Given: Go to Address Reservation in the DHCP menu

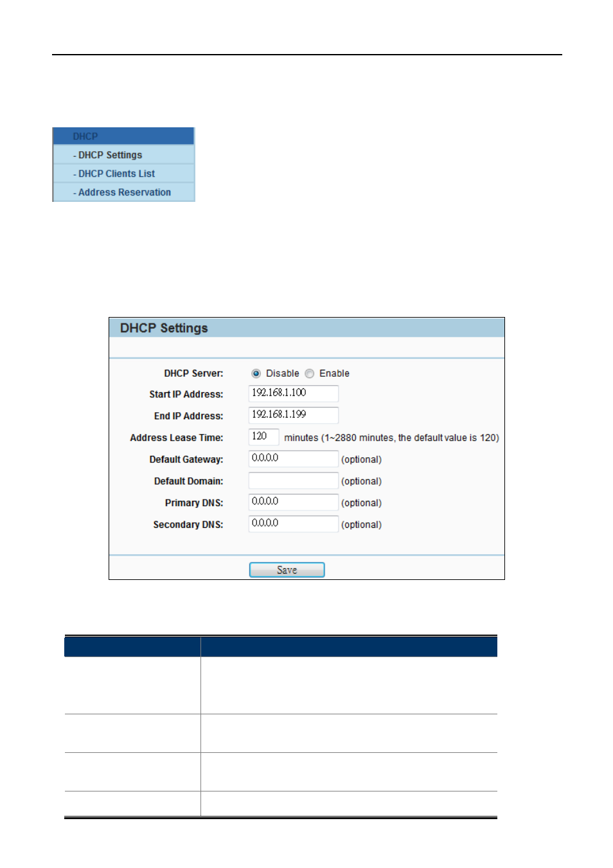Looking at the screenshot, I should 124,192.
